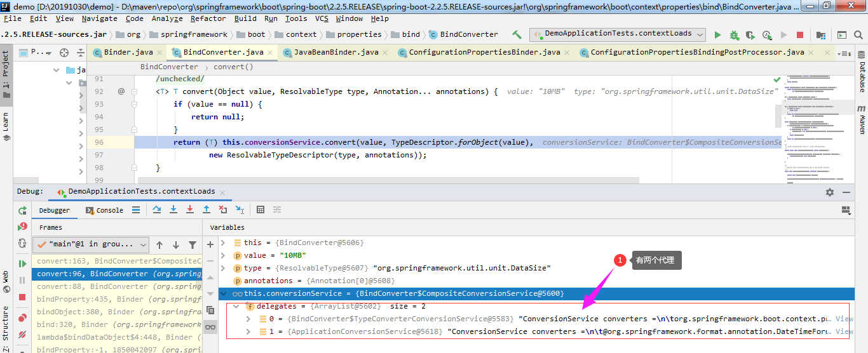Open the Build menu
Viewport: 868px width, 353px height.
(x=245, y=19)
